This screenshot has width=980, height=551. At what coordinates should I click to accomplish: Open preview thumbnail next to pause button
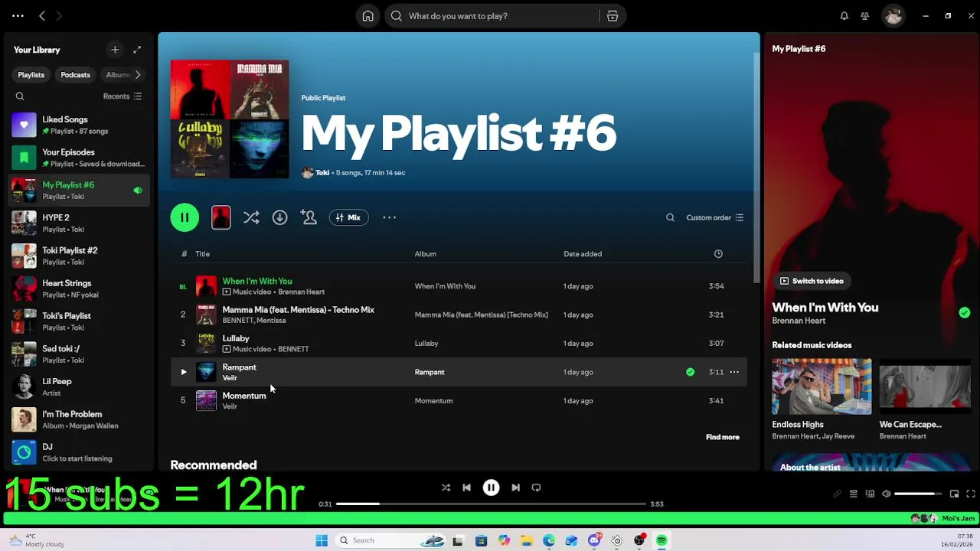[220, 217]
